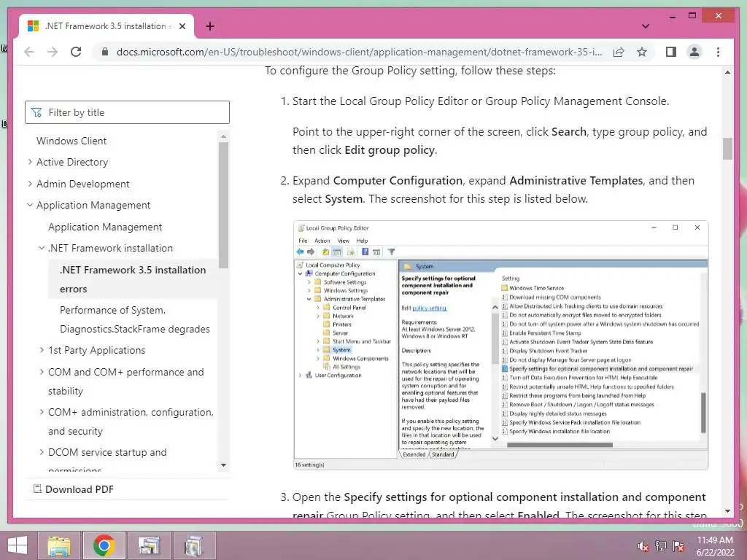Click the Download PDF link text
The image size is (747, 560).
pyautogui.click(x=80, y=489)
